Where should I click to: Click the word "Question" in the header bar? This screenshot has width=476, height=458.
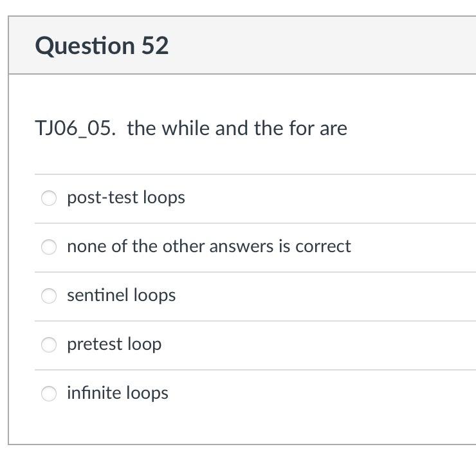(84, 46)
